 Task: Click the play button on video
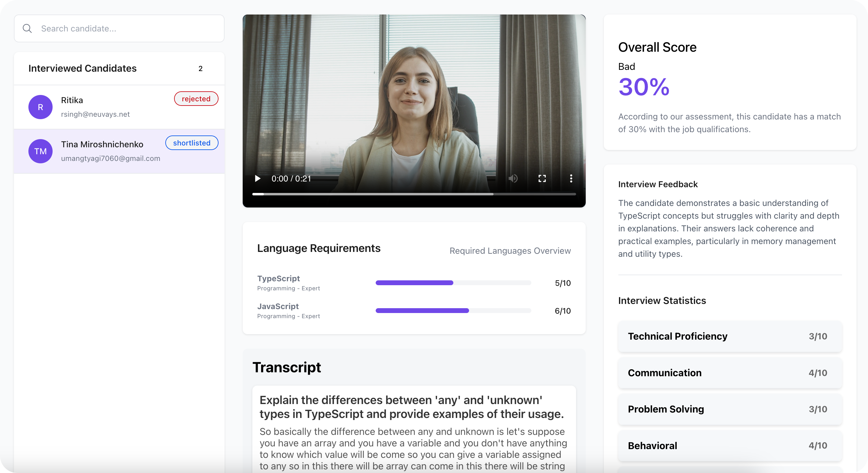(257, 179)
